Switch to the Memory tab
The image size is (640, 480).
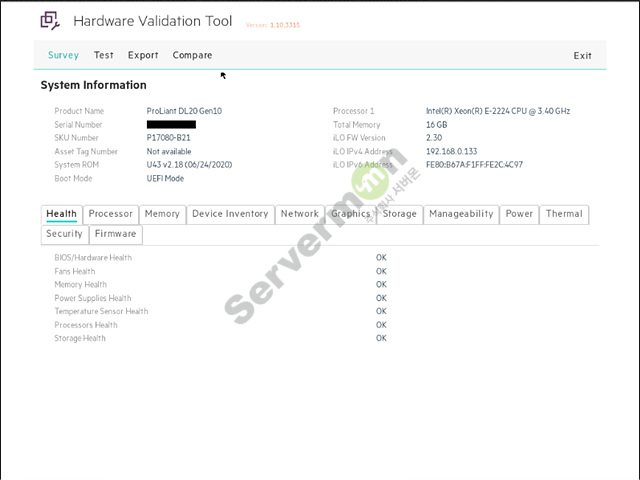[162, 214]
